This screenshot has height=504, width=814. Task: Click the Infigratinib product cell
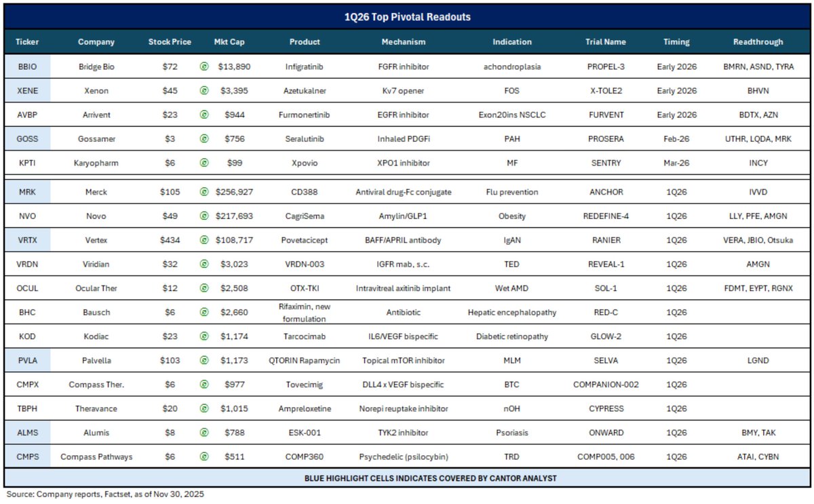[305, 67]
